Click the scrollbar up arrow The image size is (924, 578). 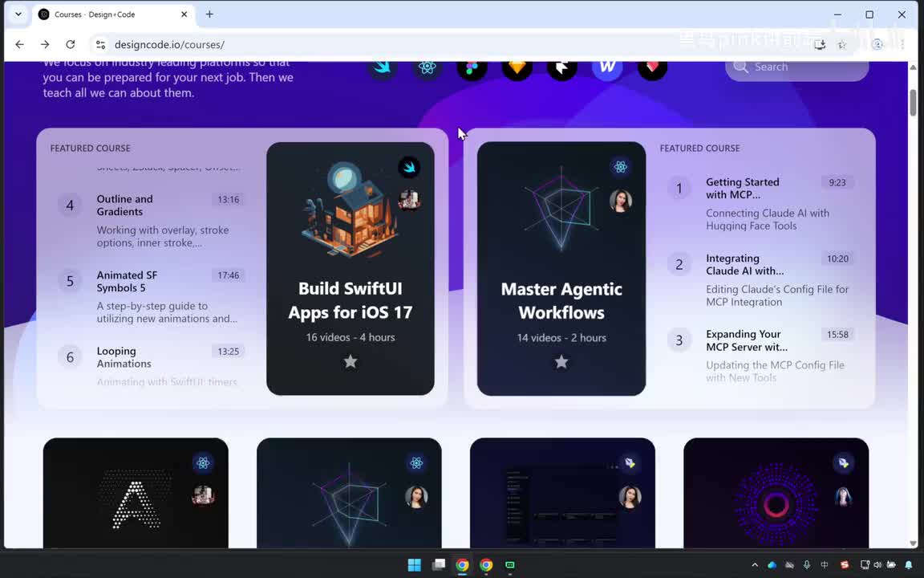tap(913, 67)
